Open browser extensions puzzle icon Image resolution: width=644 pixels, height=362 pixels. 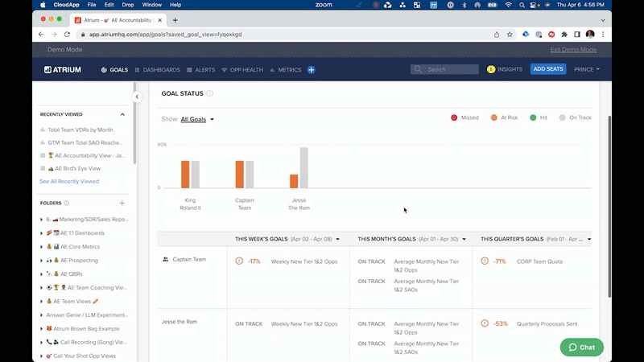click(564, 35)
